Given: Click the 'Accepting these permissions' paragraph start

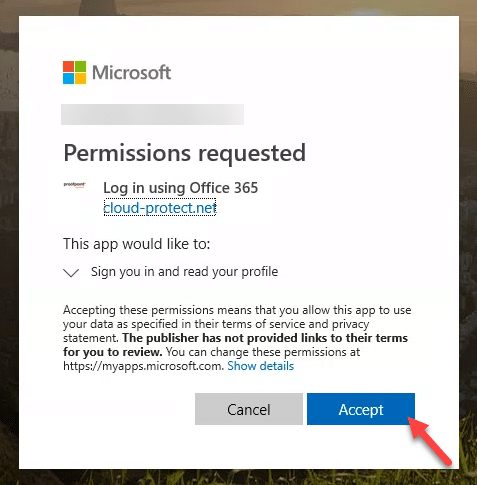Looking at the screenshot, I should click(139, 310).
